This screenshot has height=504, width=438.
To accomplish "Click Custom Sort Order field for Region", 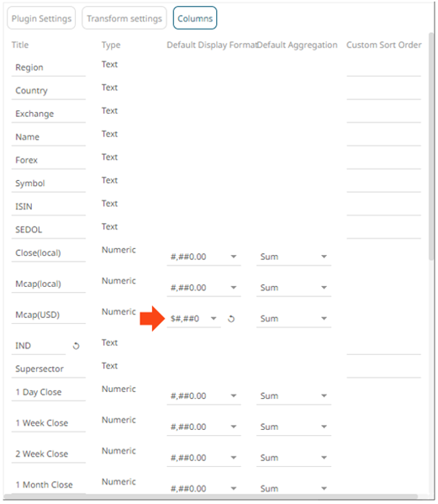I will [383, 68].
